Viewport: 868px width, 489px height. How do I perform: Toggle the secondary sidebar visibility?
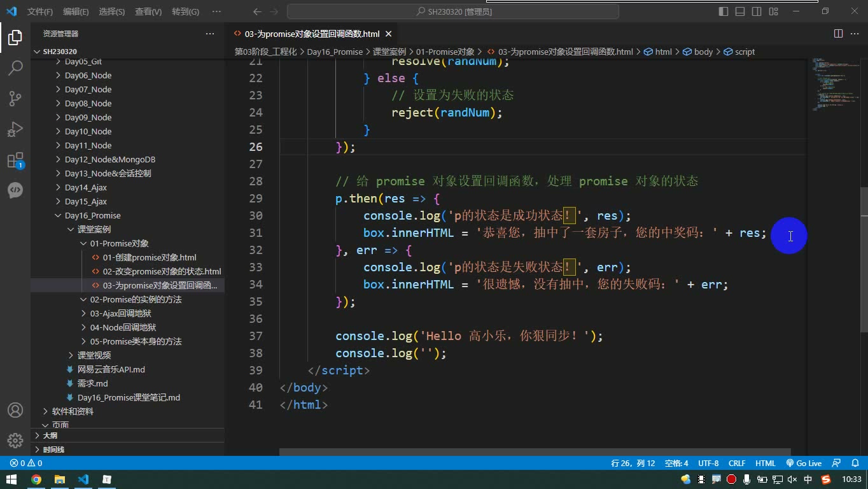[757, 11]
